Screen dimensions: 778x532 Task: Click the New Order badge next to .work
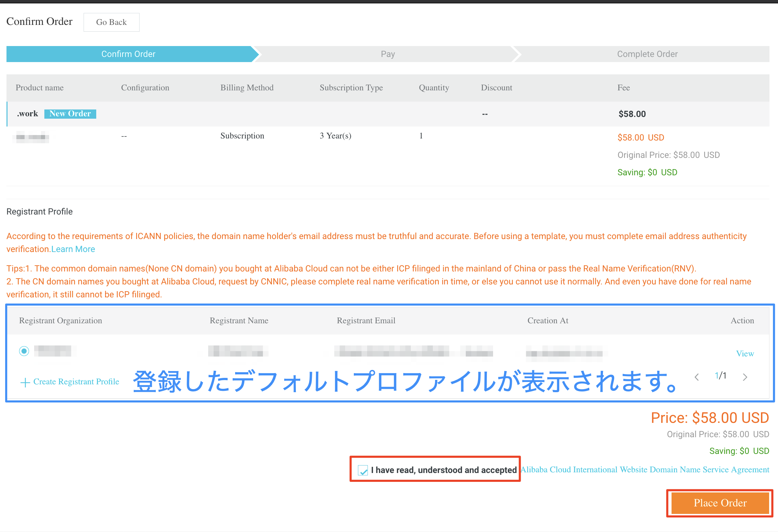click(70, 113)
